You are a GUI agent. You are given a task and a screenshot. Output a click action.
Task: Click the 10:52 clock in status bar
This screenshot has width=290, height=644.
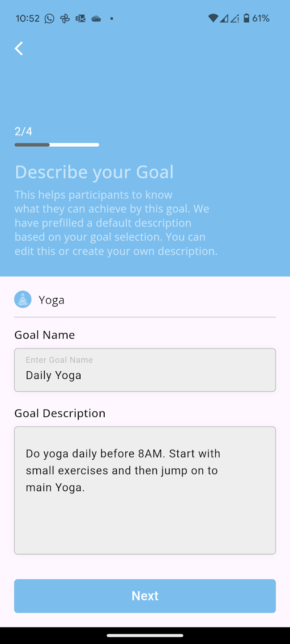pos(28,18)
